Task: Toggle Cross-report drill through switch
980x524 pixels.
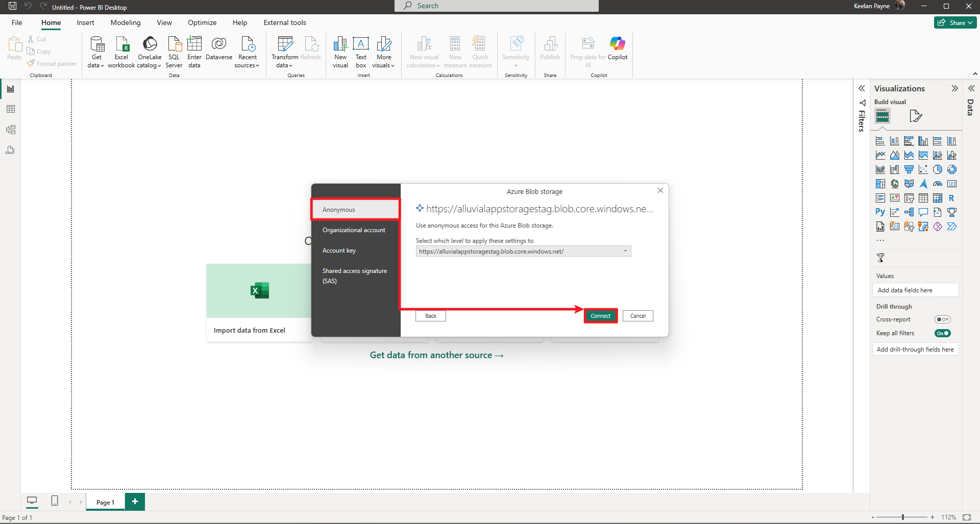Action: tap(942, 319)
